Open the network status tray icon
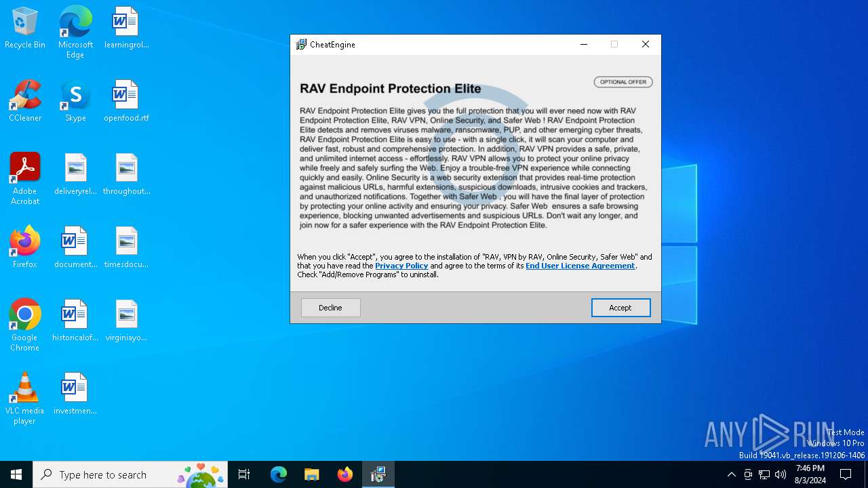This screenshot has width=868, height=488. tap(764, 474)
